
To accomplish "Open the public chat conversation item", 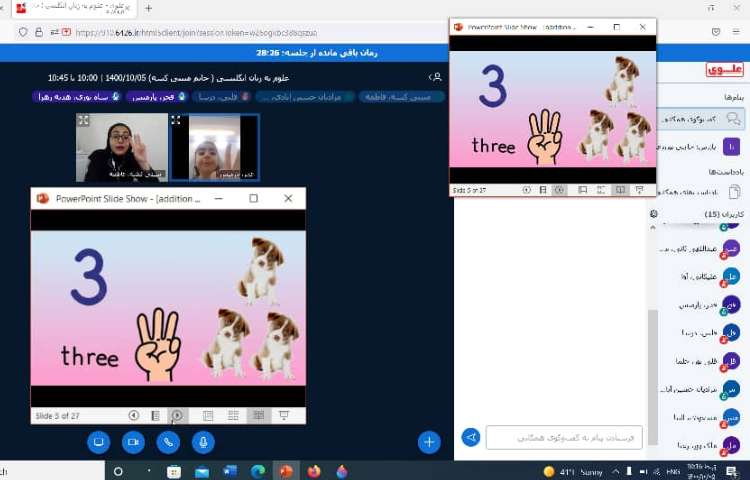I will coord(700,119).
